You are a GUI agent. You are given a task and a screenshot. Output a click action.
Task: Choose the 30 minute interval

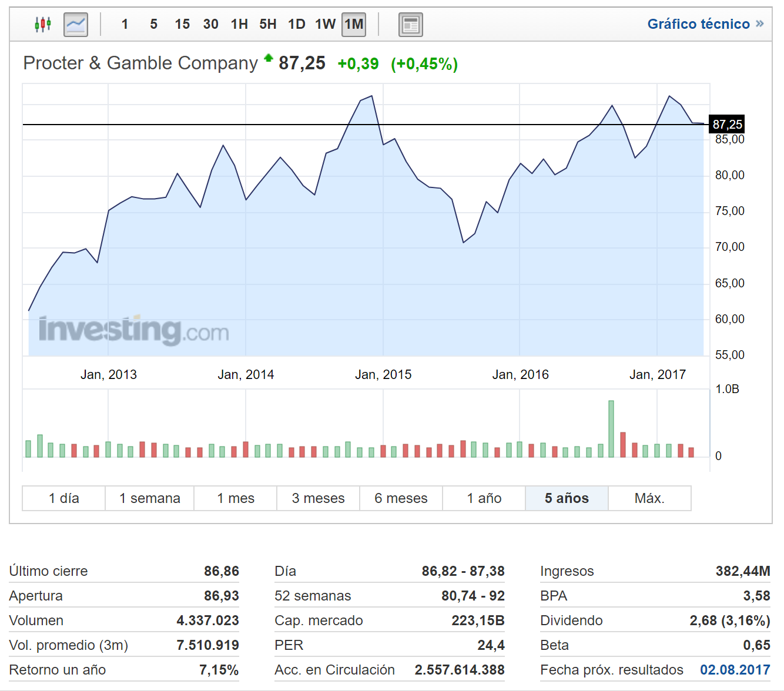210,25
